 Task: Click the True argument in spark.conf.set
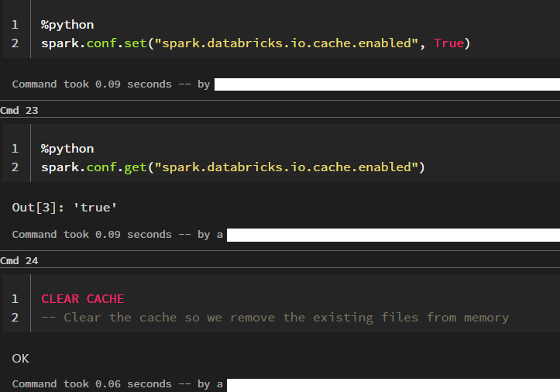coord(449,43)
